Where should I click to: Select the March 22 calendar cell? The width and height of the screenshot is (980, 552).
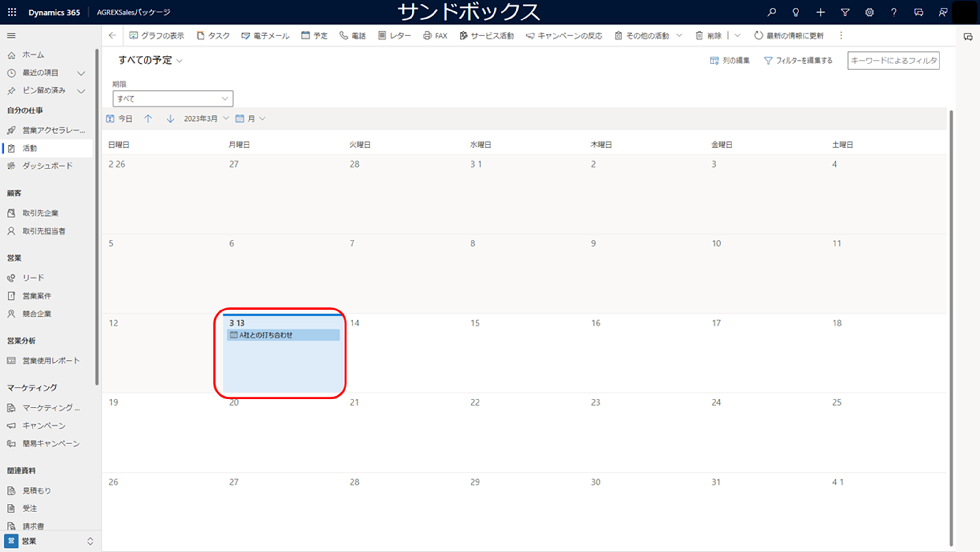point(524,433)
